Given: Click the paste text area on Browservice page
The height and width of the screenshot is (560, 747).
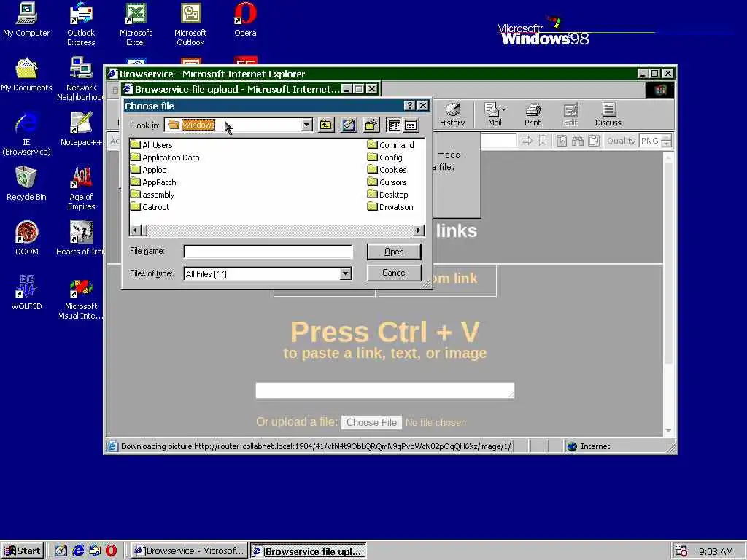Looking at the screenshot, I should click(x=385, y=390).
